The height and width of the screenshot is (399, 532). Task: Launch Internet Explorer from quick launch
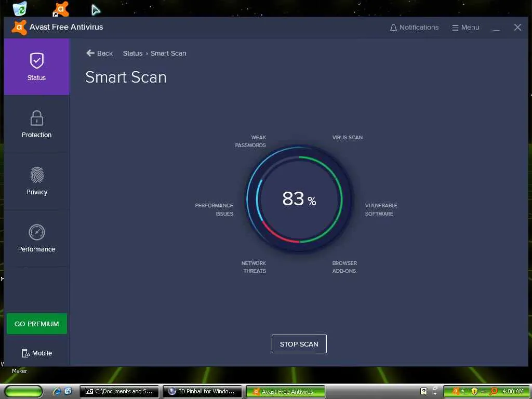click(x=57, y=391)
